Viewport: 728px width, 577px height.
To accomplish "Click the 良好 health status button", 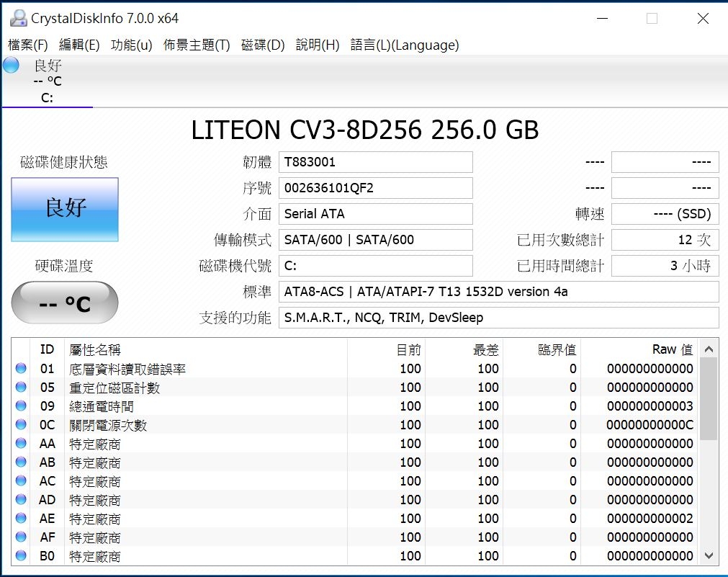I will [65, 209].
